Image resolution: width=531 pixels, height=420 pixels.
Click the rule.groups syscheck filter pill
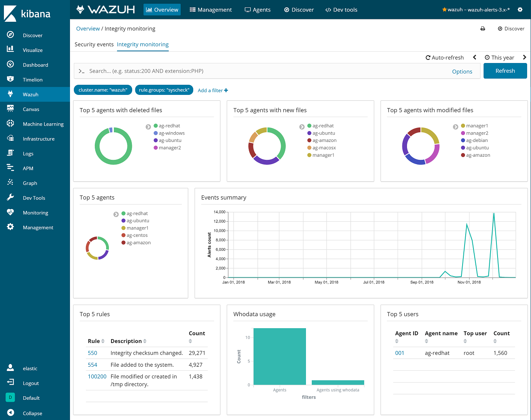point(164,90)
